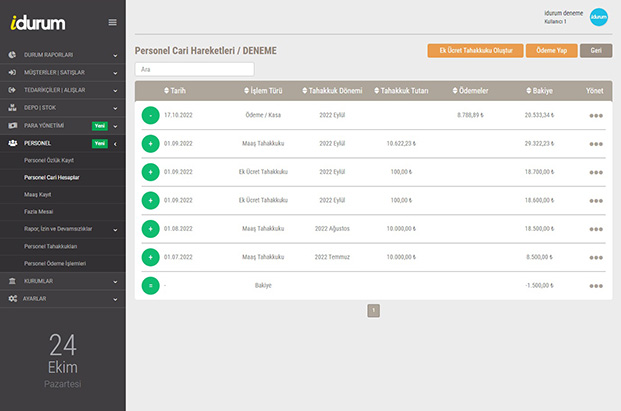The width and height of the screenshot is (621, 411).
Task: Click the Depo | Stok boxes icon
Action: click(12, 107)
